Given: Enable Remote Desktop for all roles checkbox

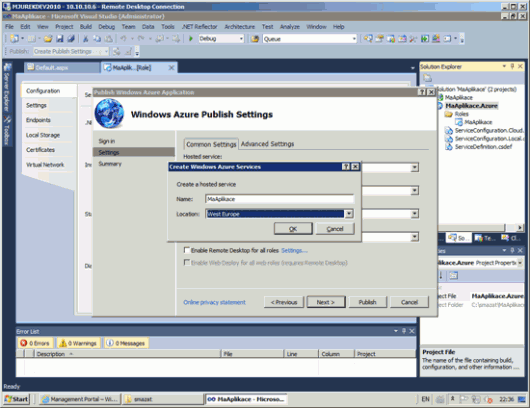Looking at the screenshot, I should tap(186, 250).
